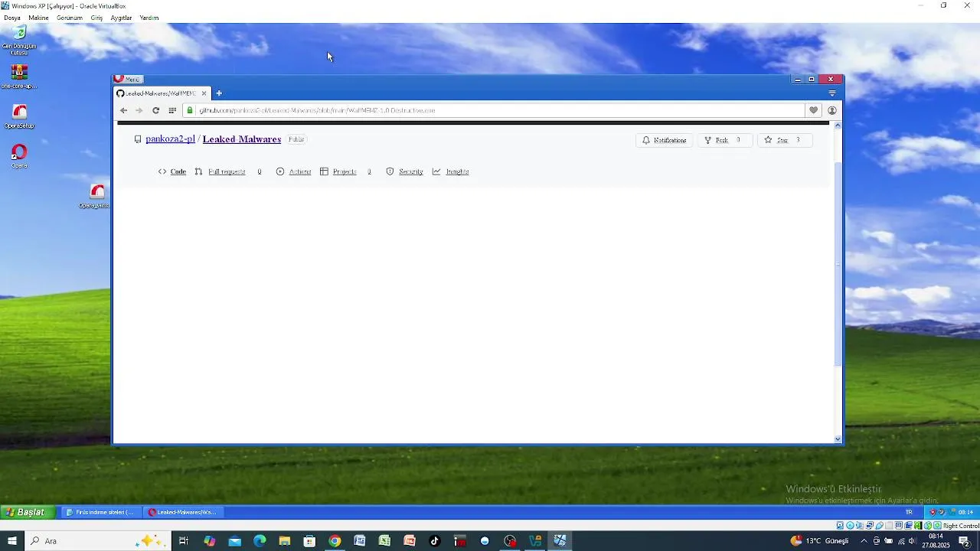Open VirtualBox Görünüm menu
The image size is (980, 551).
click(x=70, y=18)
